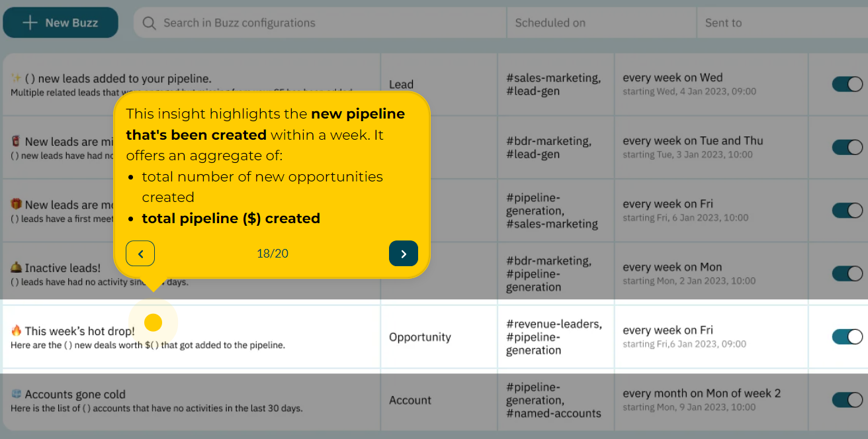
Task: Click the Accounts gone cold row title
Action: [x=75, y=394]
